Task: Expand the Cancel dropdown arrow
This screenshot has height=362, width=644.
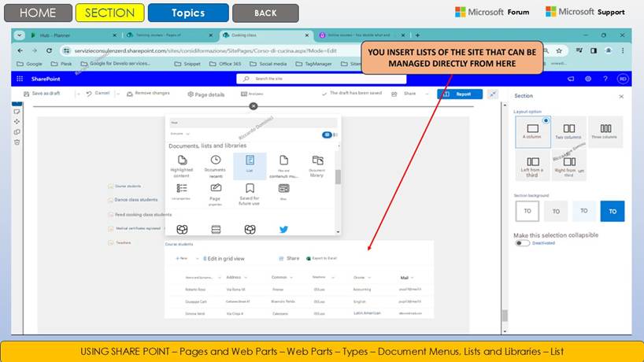Action: point(118,94)
